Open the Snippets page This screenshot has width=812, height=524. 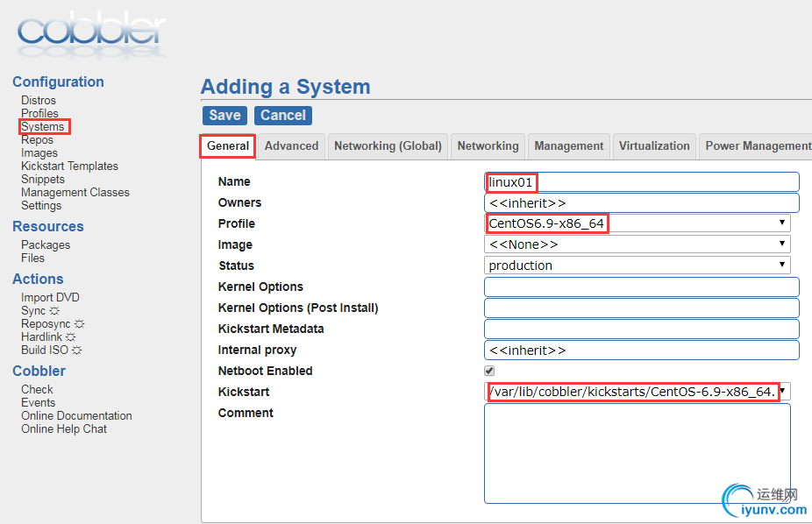[43, 180]
